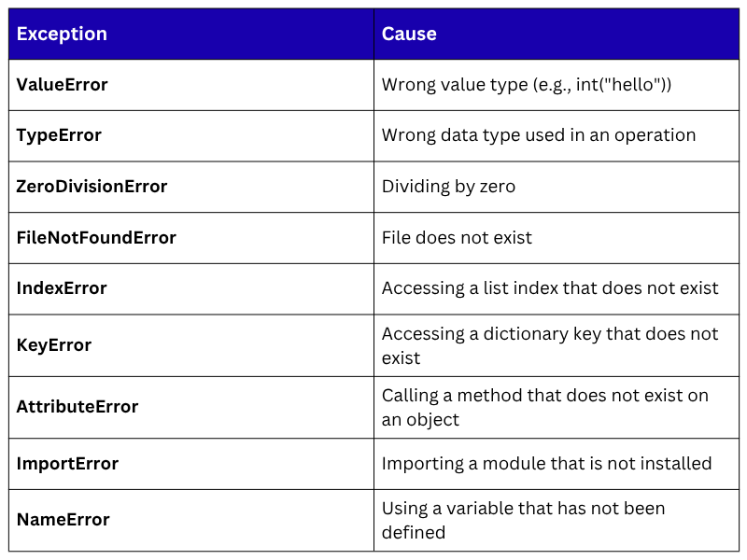Click the Exception column header
Screen dimensions: 747x560
click(62, 35)
